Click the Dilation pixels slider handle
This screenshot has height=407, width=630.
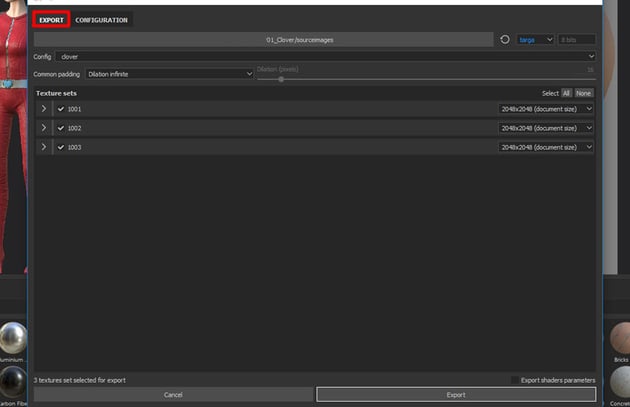click(281, 79)
